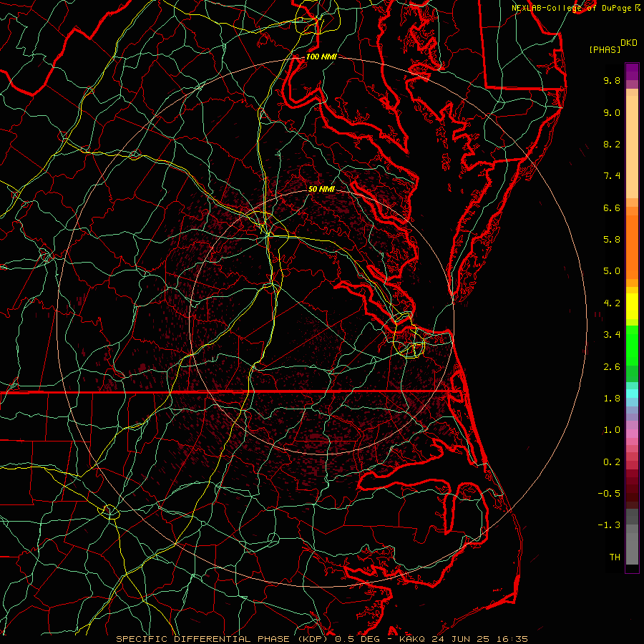Select the 1.0 value on the color scale
The image size is (644, 644).
[x=612, y=430]
